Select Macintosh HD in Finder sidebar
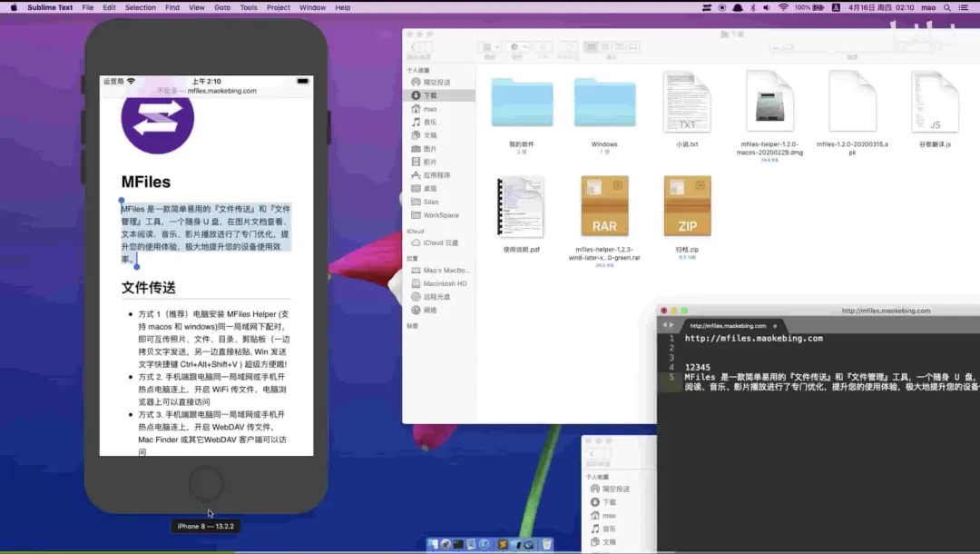 coord(439,283)
